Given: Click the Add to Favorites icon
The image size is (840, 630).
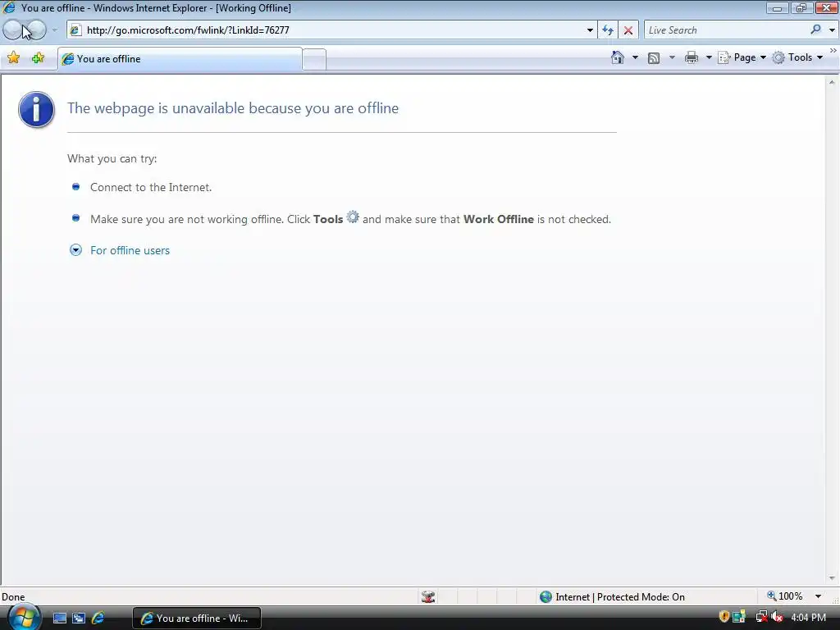Looking at the screenshot, I should pyautogui.click(x=38, y=58).
